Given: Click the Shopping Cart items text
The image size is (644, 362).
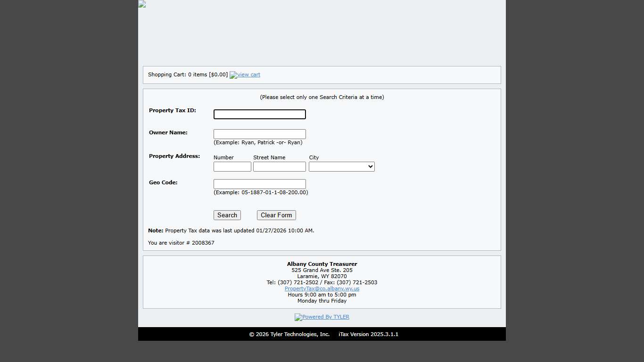Looking at the screenshot, I should (188, 75).
